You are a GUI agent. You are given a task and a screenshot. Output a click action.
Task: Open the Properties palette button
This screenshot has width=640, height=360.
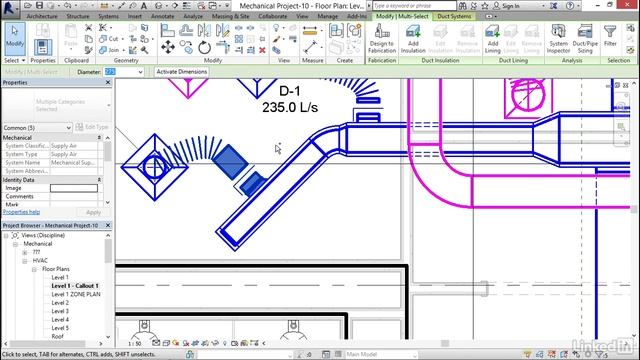42,47
